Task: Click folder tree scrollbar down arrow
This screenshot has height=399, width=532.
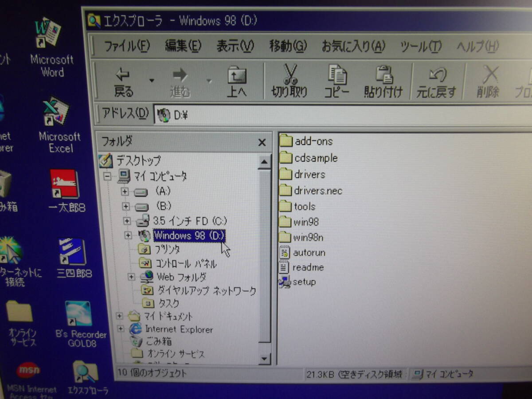Action: point(265,358)
